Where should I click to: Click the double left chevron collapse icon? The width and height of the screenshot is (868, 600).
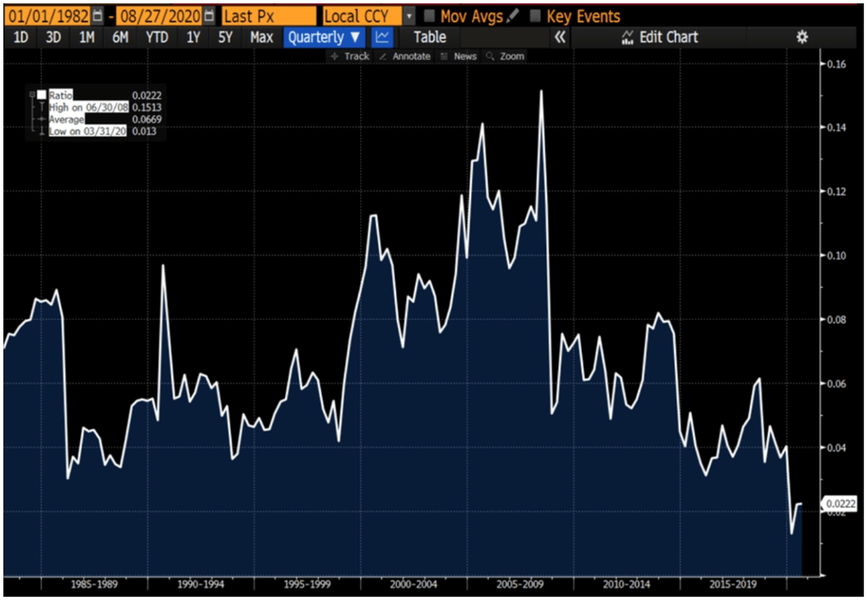(560, 37)
